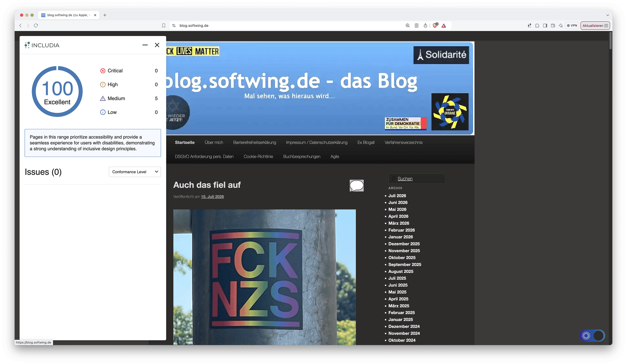Click the Aktualisieren update button
Image resolution: width=627 pixels, height=364 pixels.
[595, 26]
